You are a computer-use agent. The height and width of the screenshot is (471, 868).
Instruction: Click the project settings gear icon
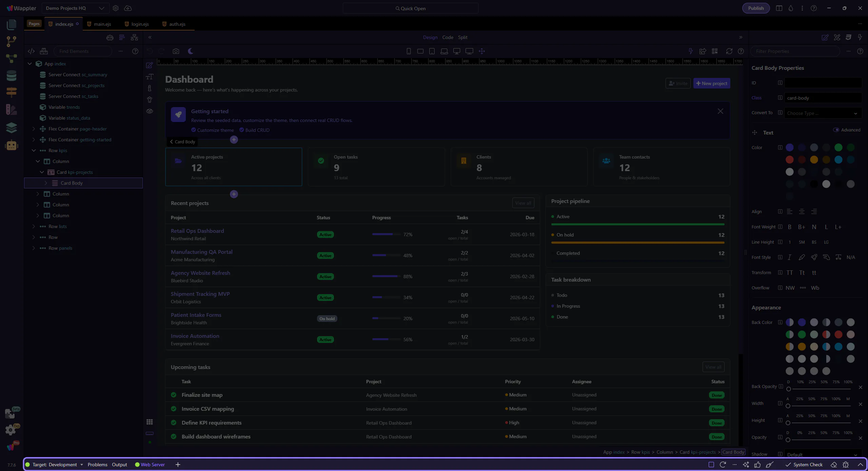click(x=116, y=8)
